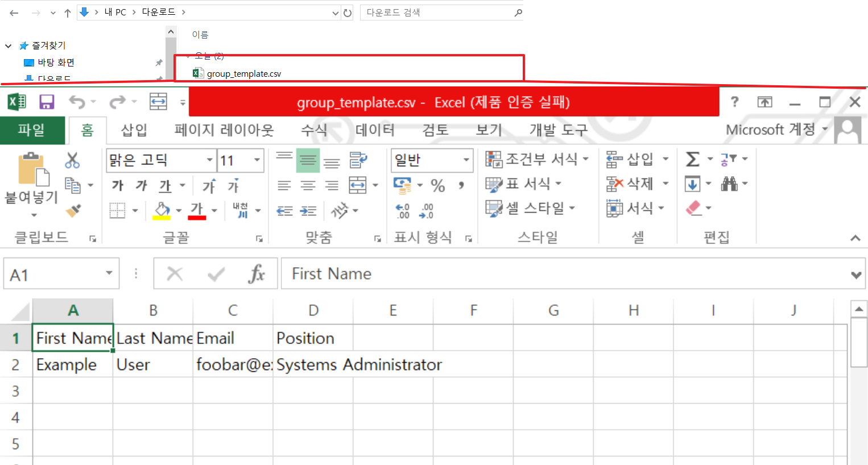The image size is (868, 465).
Task: Open the font name combo box 맑은 고딕
Action: tap(161, 160)
